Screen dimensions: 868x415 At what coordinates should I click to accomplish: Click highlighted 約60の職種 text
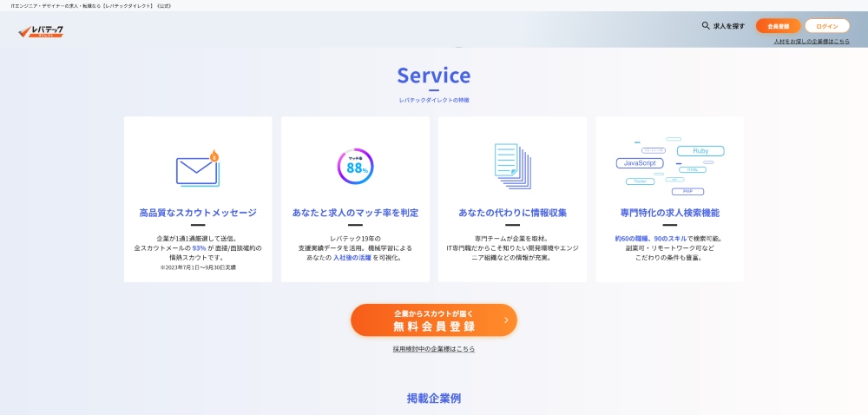pyautogui.click(x=632, y=239)
